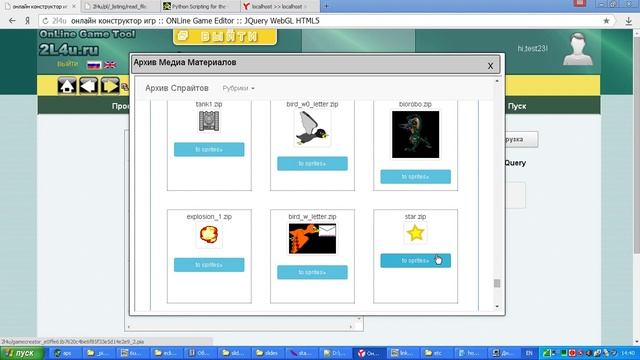
Task: Click the media dialog scrollbar thumb
Action: click(x=497, y=283)
